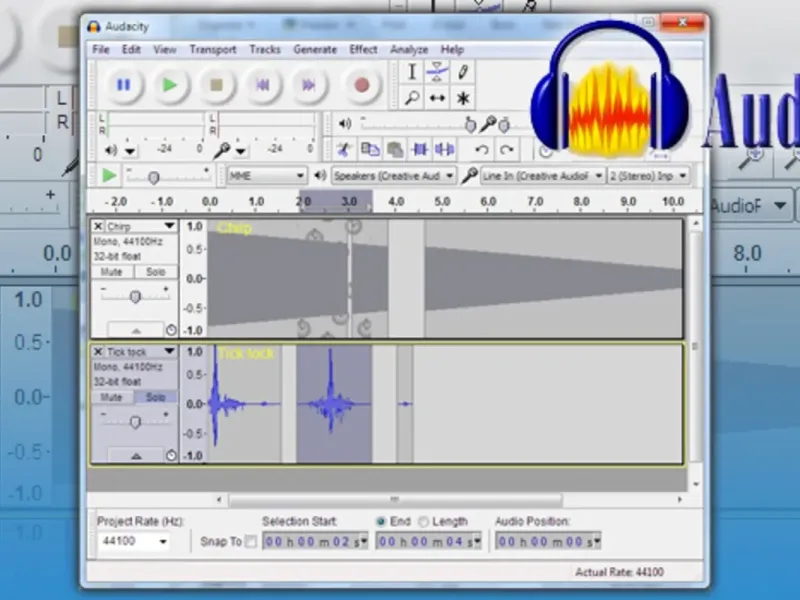Image resolution: width=800 pixels, height=600 pixels.
Task: Select the Time Shift tool
Action: [x=437, y=97]
